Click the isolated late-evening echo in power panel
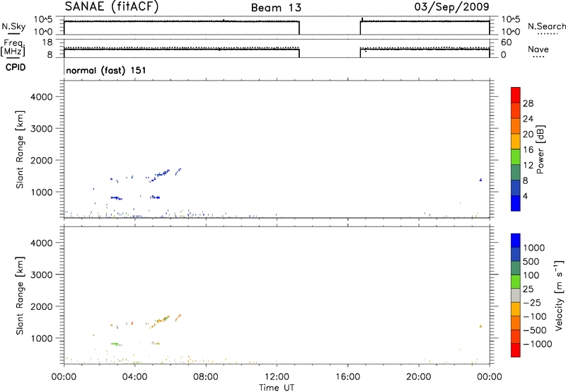 480,180
